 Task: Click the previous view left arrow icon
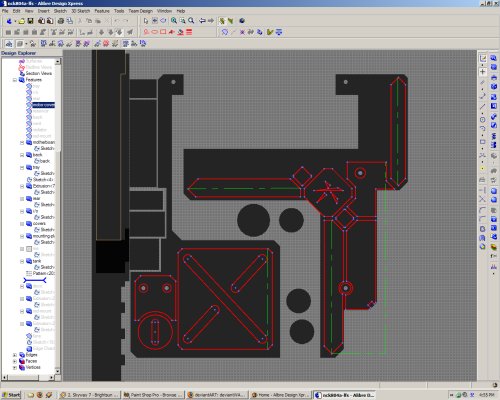(202, 21)
